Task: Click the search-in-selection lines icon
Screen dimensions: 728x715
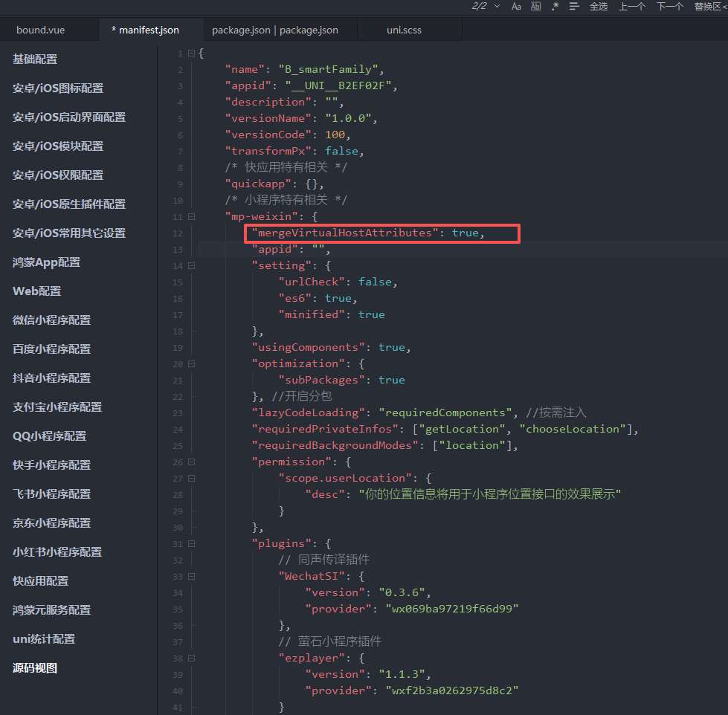Action: tap(574, 6)
